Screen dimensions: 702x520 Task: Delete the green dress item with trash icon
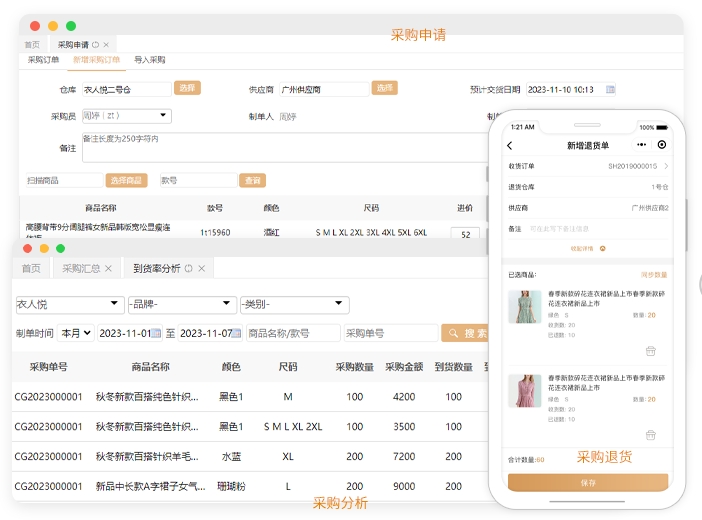coord(651,351)
